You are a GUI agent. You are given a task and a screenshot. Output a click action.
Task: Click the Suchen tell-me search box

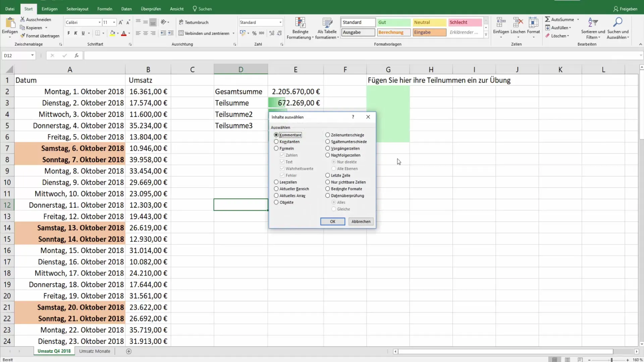pyautogui.click(x=202, y=9)
